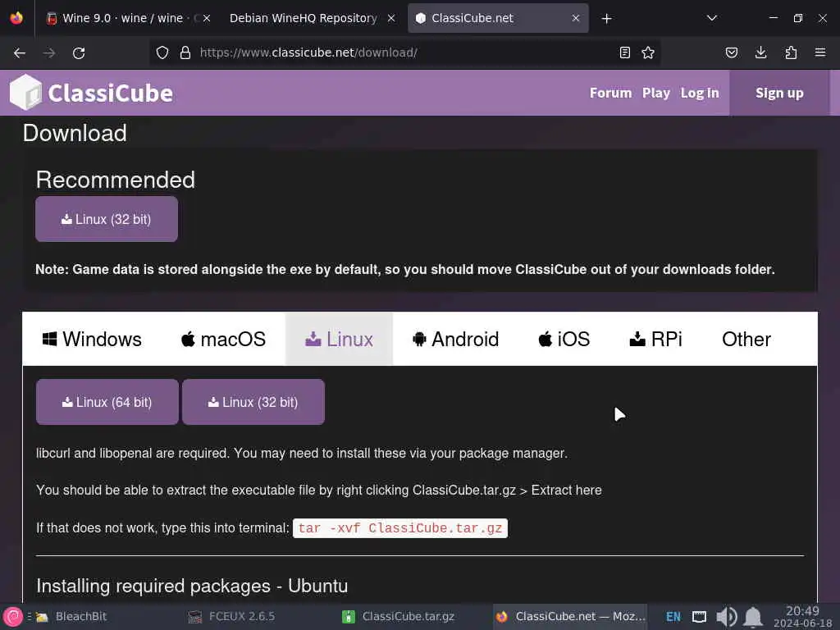Click the site security padlock icon
The width and height of the screenshot is (840, 630).
(x=185, y=52)
